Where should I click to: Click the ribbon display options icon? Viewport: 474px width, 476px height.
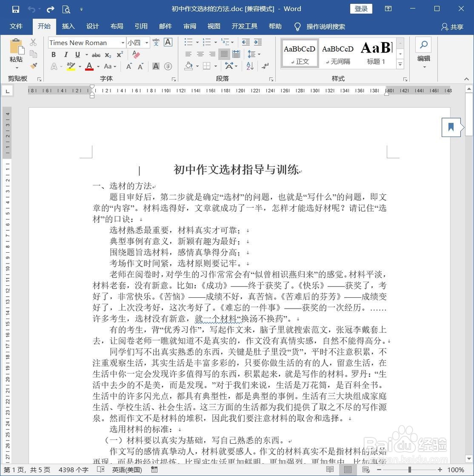388,9
